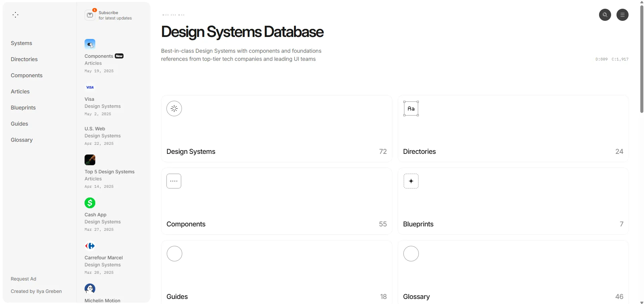Click the Top 5 Design Systems thumbnail
Image resolution: width=644 pixels, height=304 pixels.
pos(90,160)
